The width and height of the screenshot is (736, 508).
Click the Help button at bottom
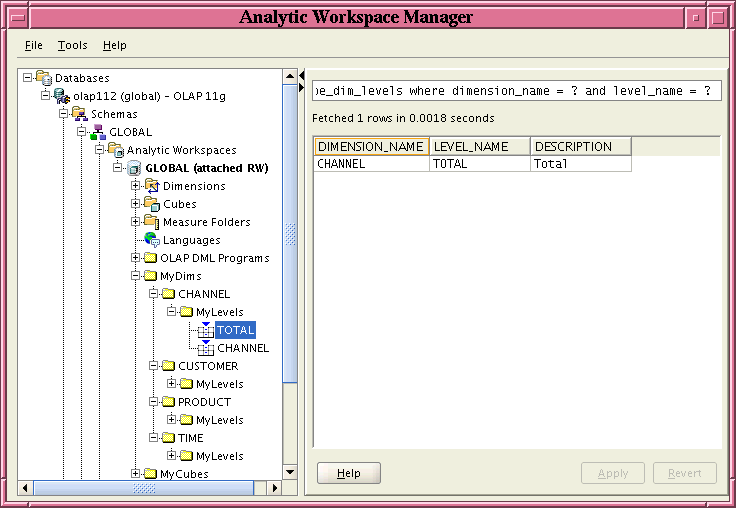tap(348, 473)
